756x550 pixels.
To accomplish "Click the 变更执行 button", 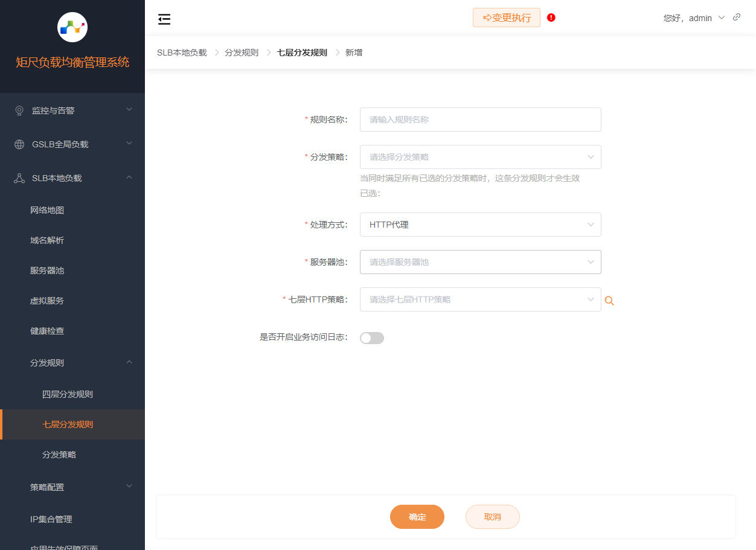I will pos(507,18).
